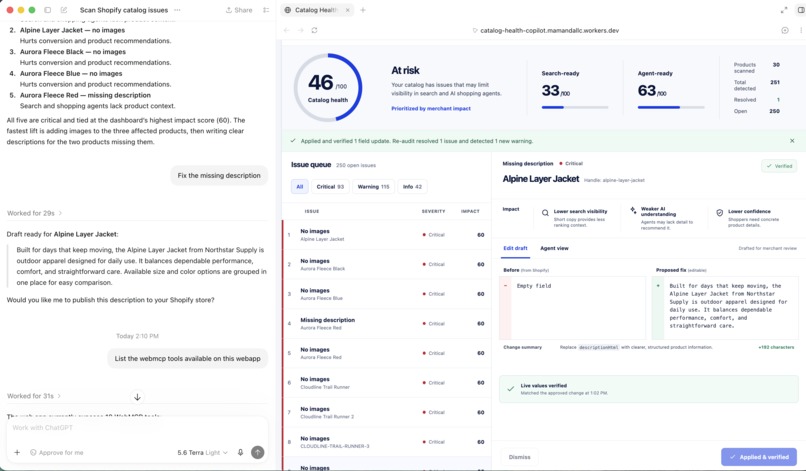Open the three-dot menu beside the chat title
Screen dimensions: 806x471
click(177, 10)
